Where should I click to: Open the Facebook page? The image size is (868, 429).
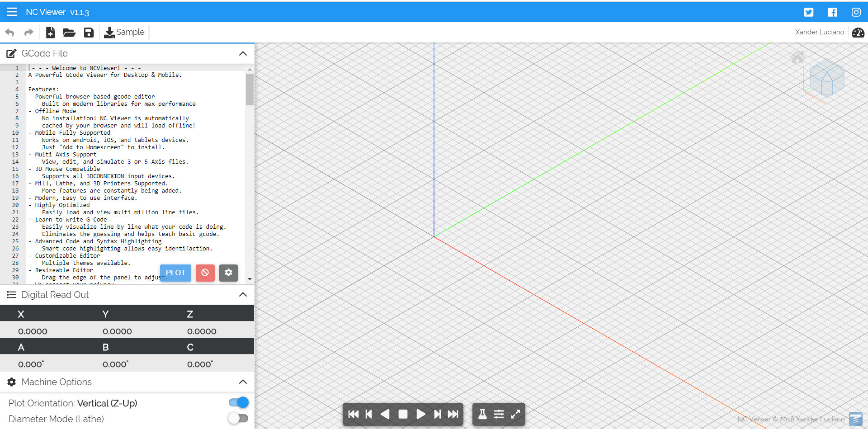pos(832,12)
